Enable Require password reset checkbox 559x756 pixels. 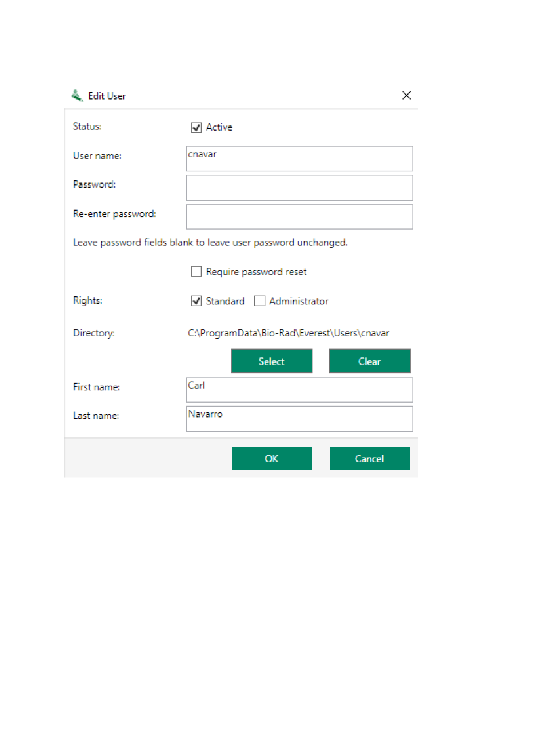[197, 272]
